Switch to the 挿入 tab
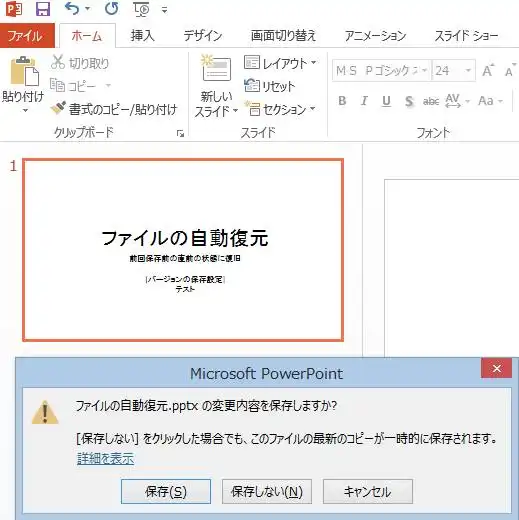519x520 pixels. pos(143,35)
